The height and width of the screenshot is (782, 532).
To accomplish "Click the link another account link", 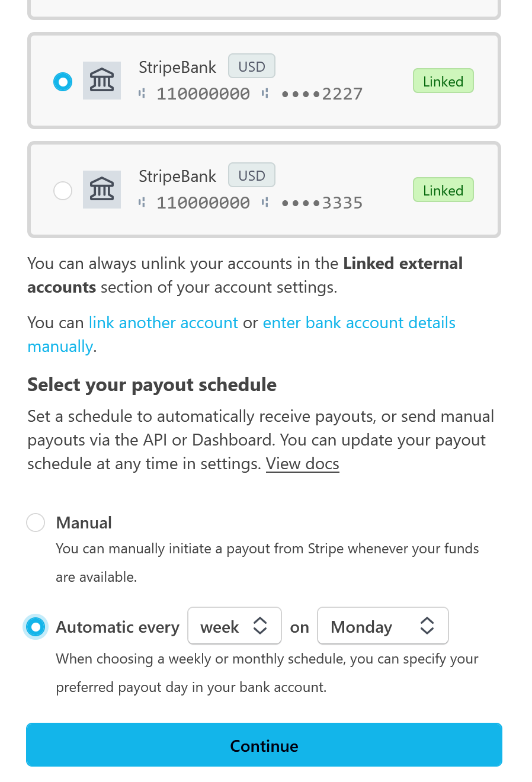I will (x=164, y=323).
